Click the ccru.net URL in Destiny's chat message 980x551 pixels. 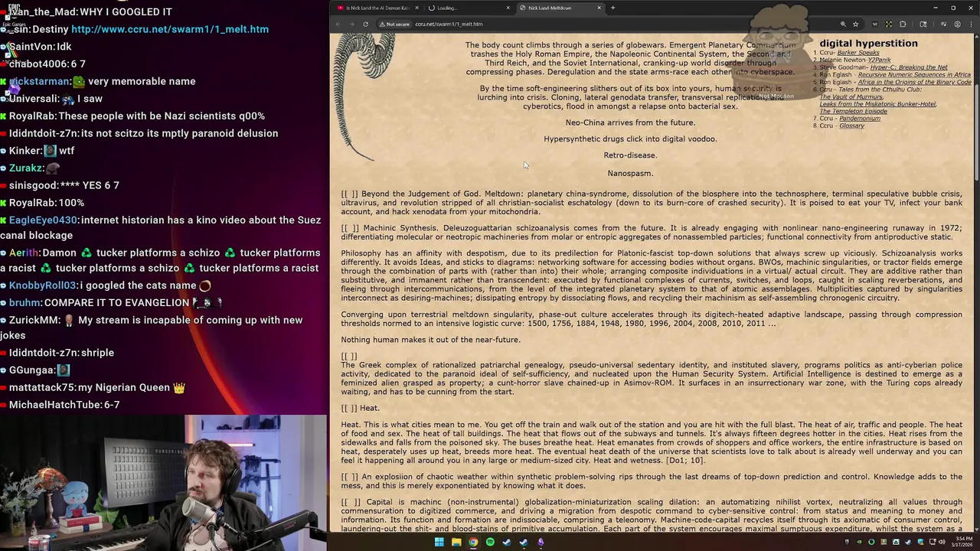point(170,29)
